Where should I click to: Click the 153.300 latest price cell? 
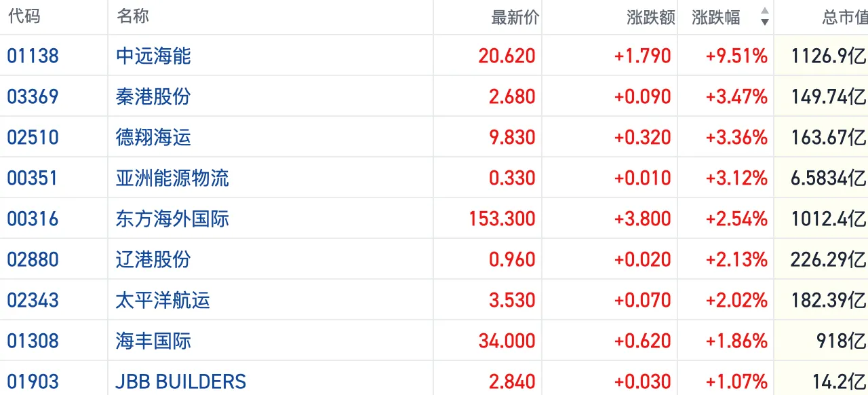click(x=502, y=219)
